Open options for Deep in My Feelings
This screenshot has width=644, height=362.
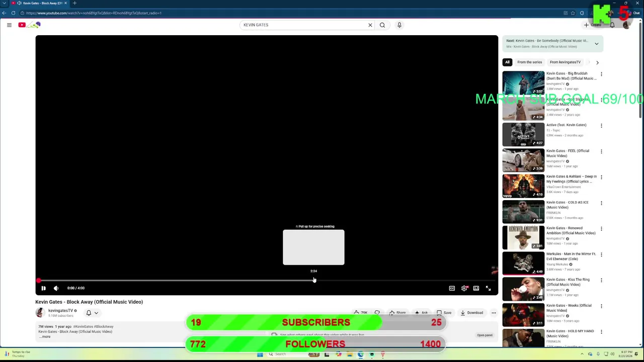[x=601, y=177]
